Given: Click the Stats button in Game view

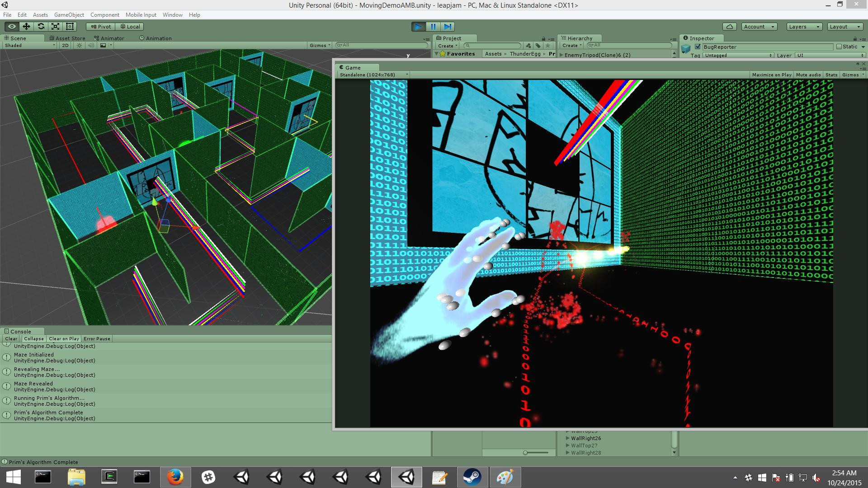Looking at the screenshot, I should (831, 75).
